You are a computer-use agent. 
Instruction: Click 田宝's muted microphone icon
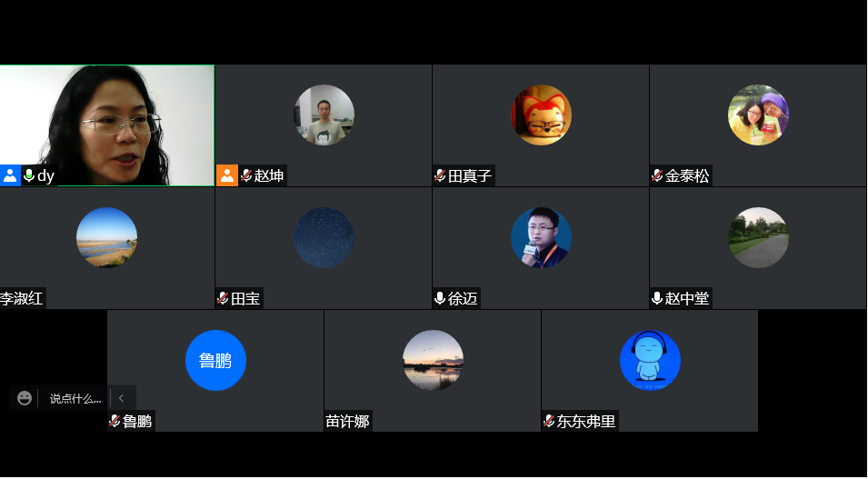[223, 298]
